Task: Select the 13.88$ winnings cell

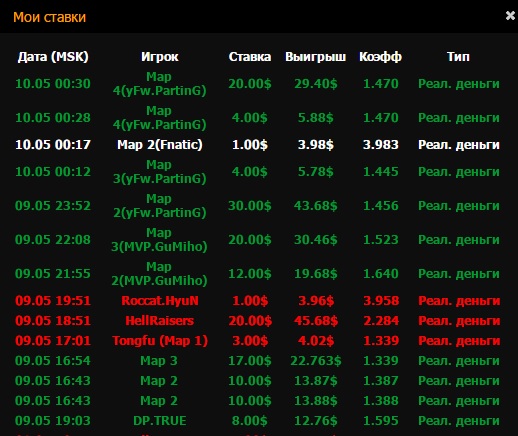Action: coord(315,401)
